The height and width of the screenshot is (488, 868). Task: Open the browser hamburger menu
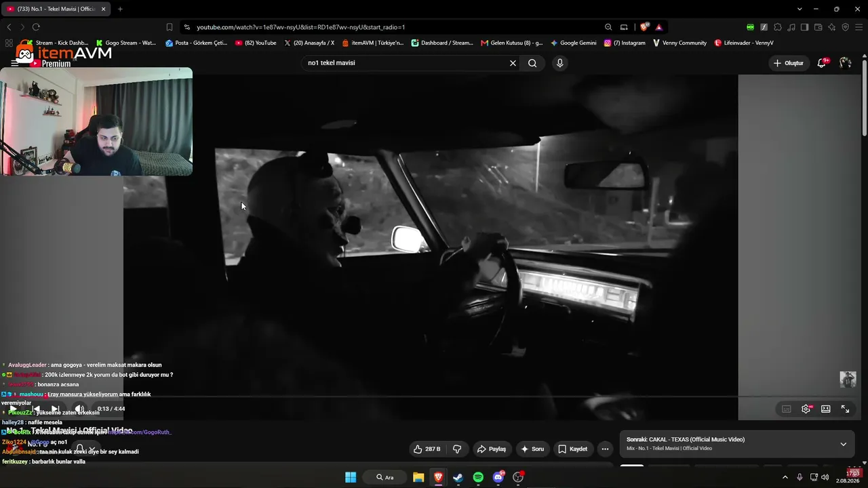click(859, 27)
